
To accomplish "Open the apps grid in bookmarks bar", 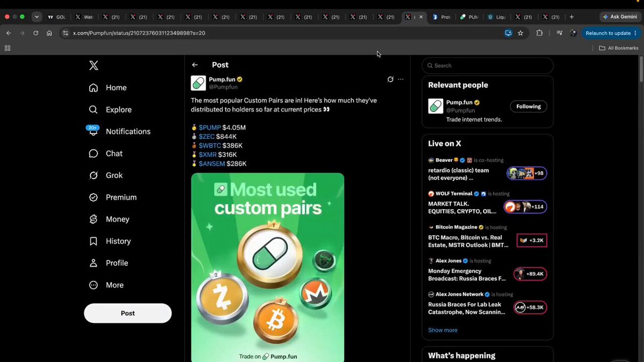I will (8, 48).
